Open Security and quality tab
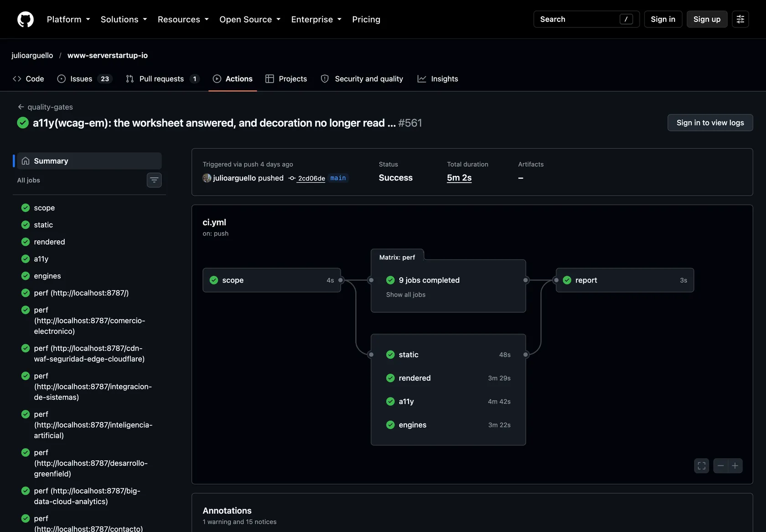The width and height of the screenshot is (766, 532). 362,79
